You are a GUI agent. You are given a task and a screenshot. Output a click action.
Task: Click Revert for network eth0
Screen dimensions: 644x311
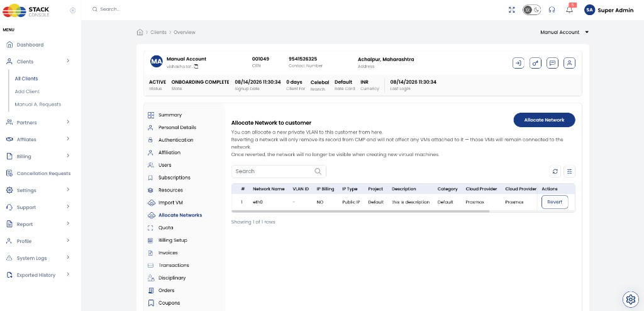click(555, 202)
